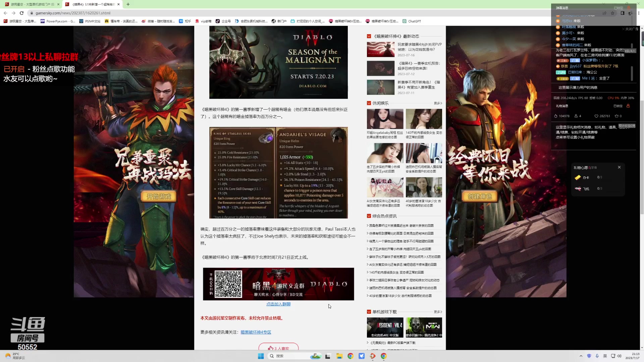
Task: Open the PSN中文站 bookmark
Action: tap(90, 21)
